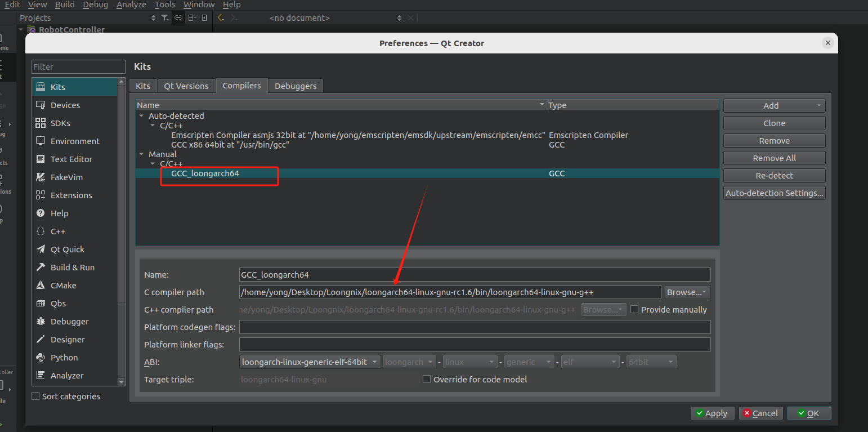Click the split Projects pane icon
The image size is (868, 432).
pos(192,18)
